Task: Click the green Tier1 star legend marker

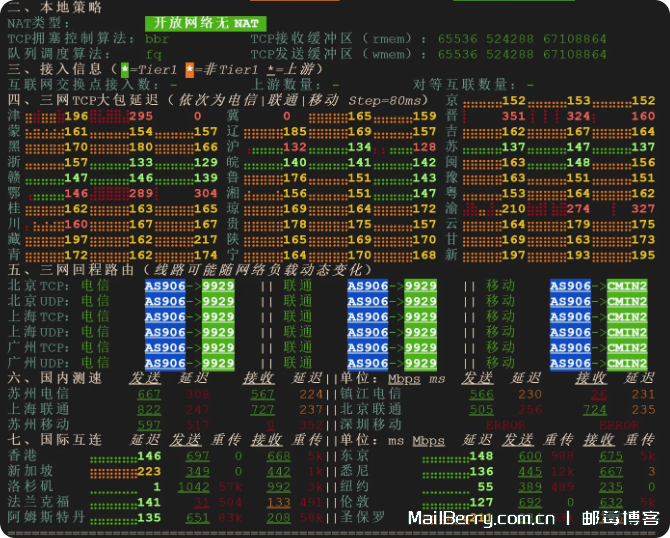Action: pos(124,70)
